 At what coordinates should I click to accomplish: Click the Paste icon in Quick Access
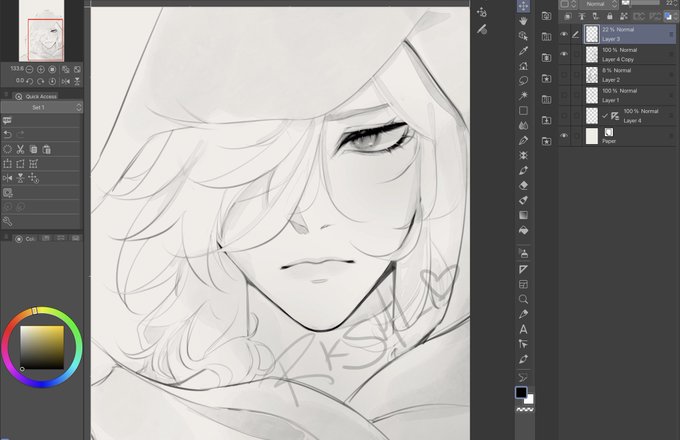pyautogui.click(x=46, y=150)
